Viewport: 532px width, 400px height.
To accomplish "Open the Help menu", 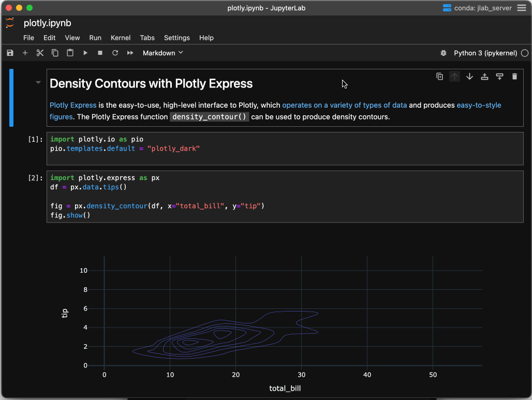I will pos(206,38).
